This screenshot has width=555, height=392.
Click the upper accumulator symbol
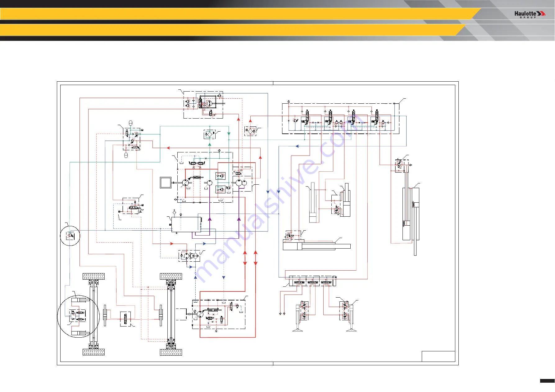(130, 123)
